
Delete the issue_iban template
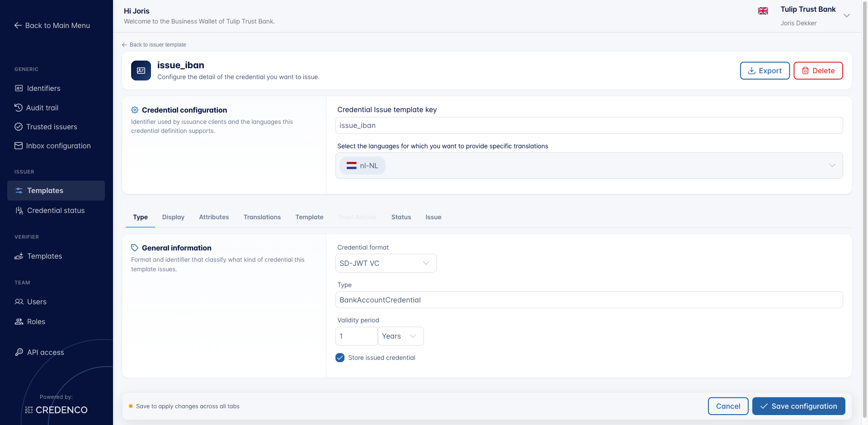pyautogui.click(x=818, y=71)
